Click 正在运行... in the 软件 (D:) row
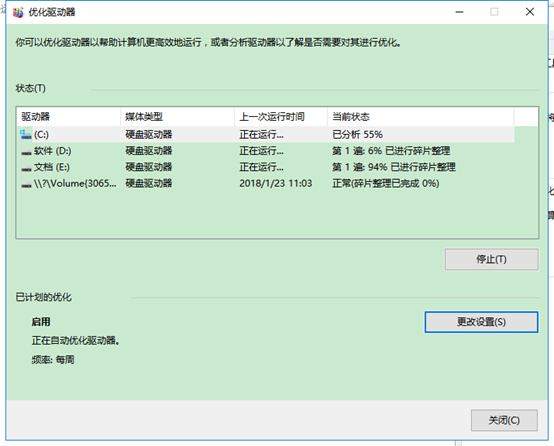 (x=261, y=151)
